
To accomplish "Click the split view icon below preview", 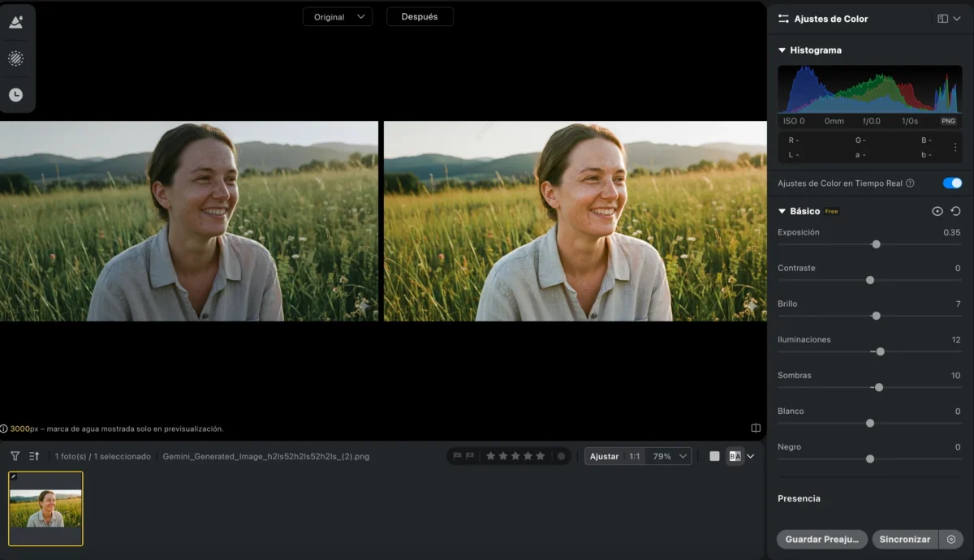I will pos(756,428).
